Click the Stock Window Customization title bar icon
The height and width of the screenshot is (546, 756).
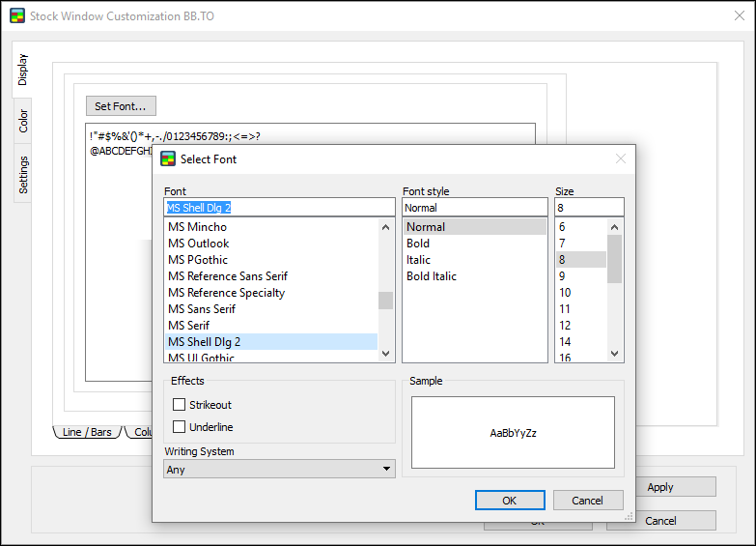tap(16, 16)
